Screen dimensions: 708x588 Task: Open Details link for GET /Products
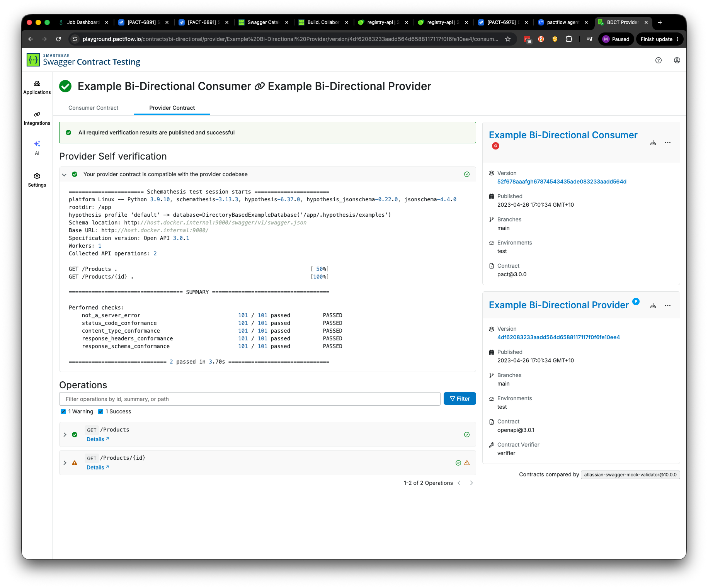[x=98, y=439]
